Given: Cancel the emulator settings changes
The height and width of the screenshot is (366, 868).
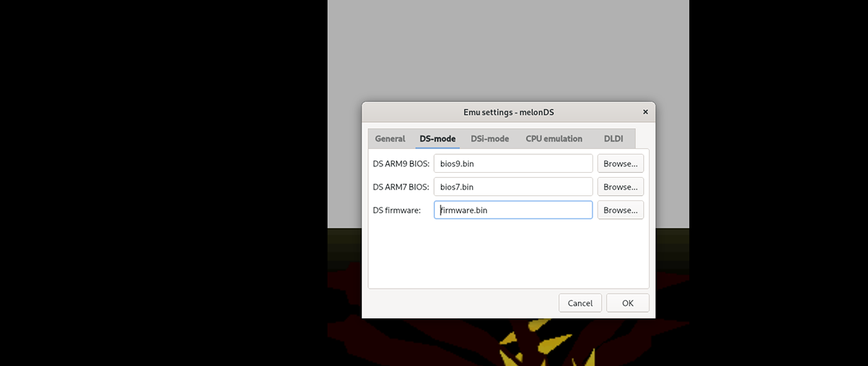Looking at the screenshot, I should click(580, 303).
